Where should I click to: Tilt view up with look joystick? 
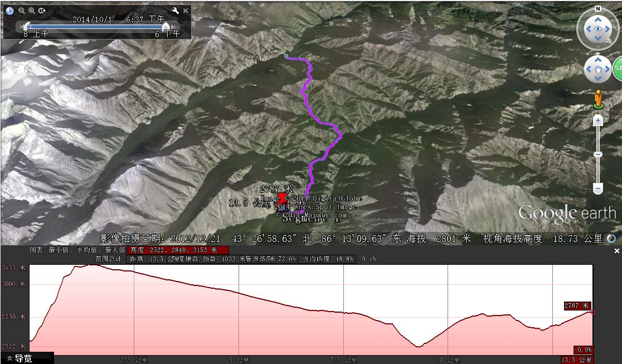tap(598, 19)
